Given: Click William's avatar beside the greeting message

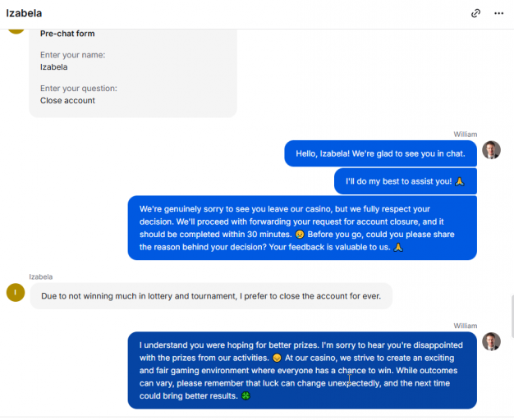Looking at the screenshot, I should [491, 150].
